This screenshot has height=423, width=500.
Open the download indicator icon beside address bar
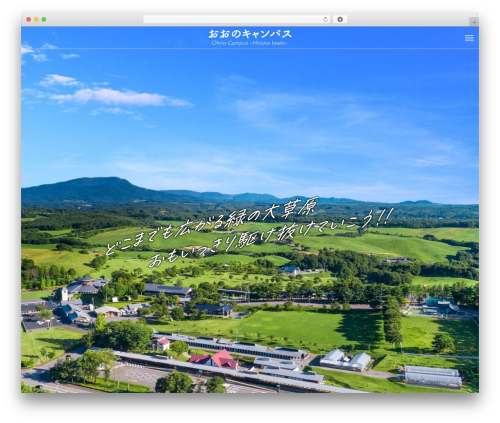pos(340,19)
